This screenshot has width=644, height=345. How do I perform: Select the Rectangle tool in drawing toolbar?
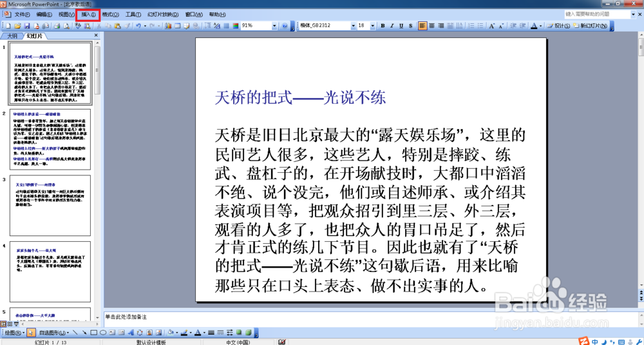pos(93,332)
